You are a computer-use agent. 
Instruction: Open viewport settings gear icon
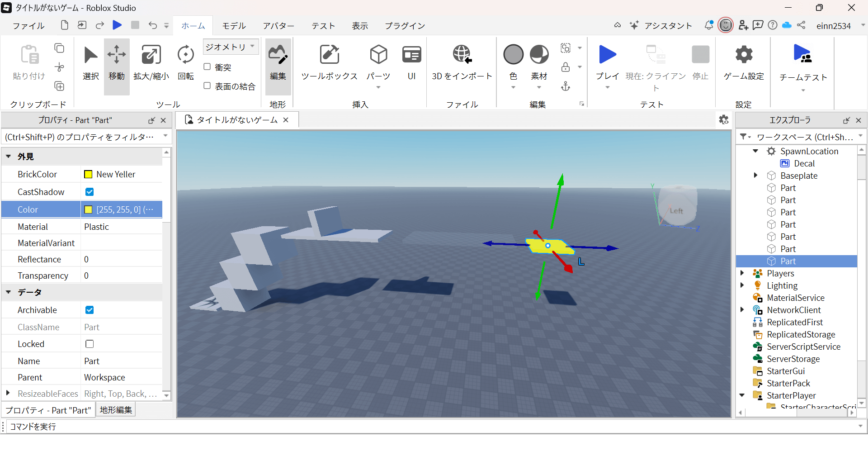tap(723, 119)
